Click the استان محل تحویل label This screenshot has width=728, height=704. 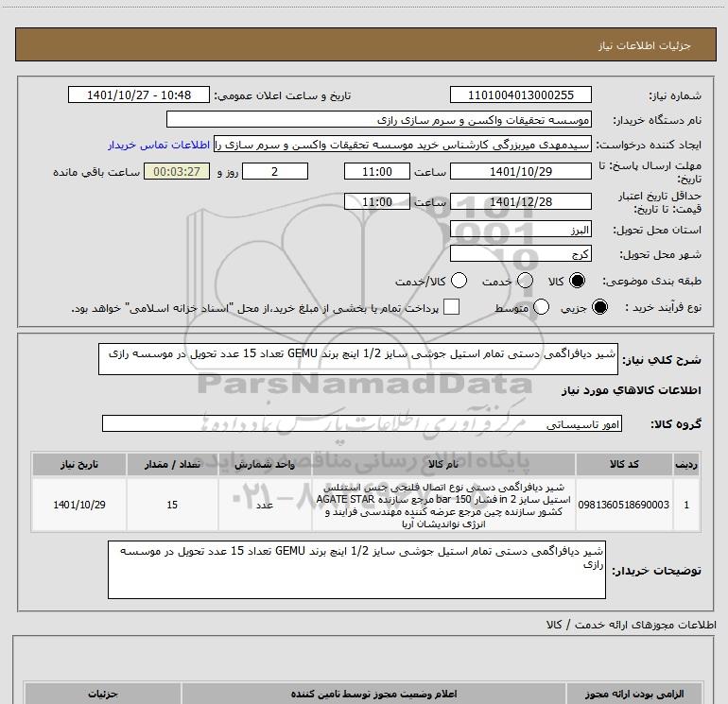click(x=657, y=230)
